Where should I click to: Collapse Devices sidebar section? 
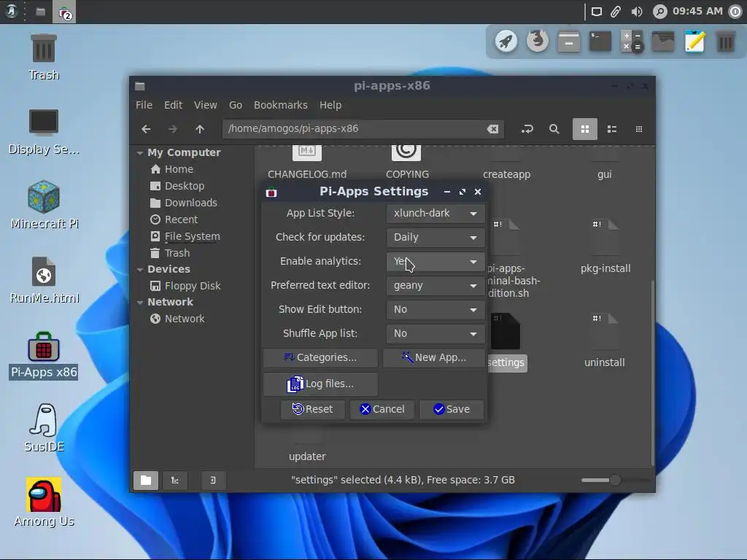(140, 270)
